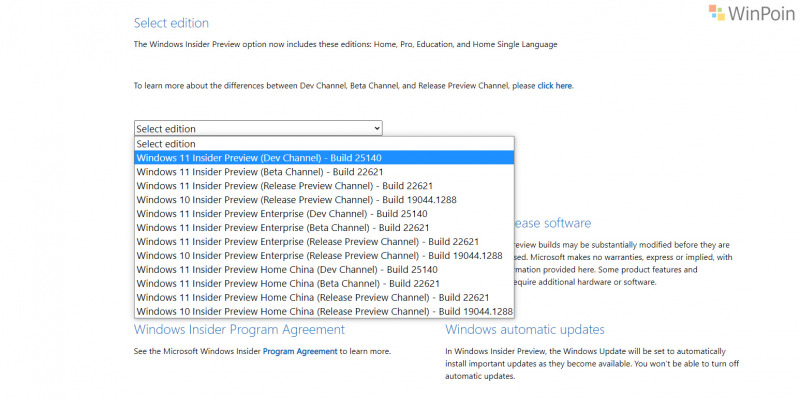Choose Windows 11 Home China (Release Preview Channel) option
The width and height of the screenshot is (800, 399).
click(x=324, y=297)
